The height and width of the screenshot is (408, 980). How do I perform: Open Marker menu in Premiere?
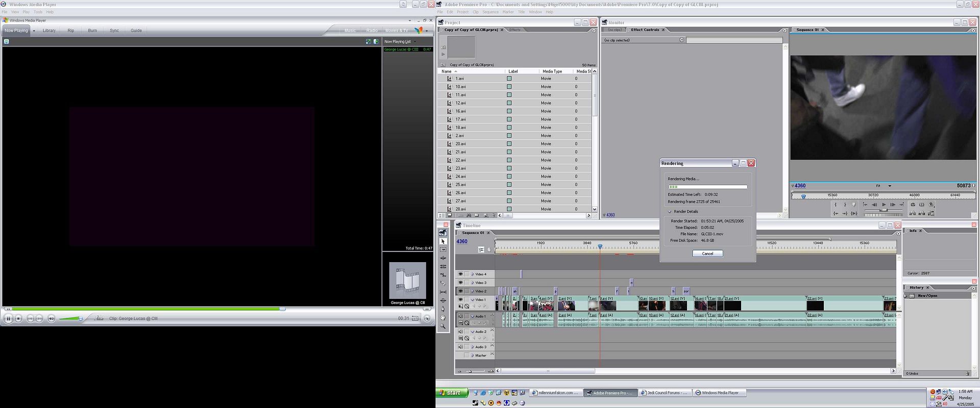(x=508, y=12)
